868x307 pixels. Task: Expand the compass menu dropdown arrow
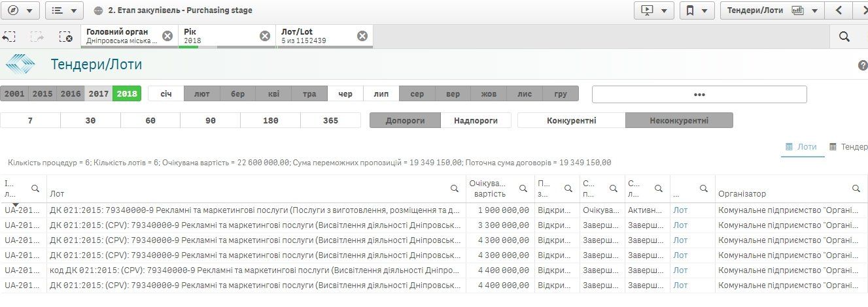(30, 10)
